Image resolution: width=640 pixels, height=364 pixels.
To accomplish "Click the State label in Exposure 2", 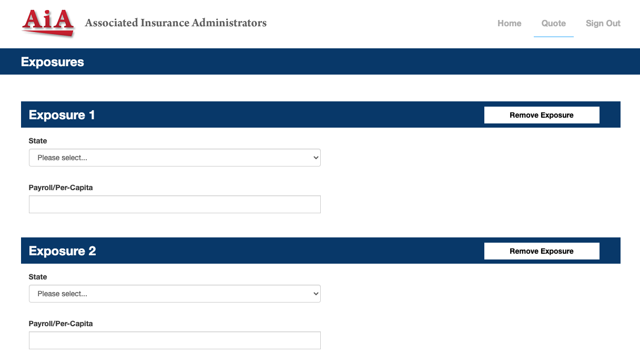I will [x=38, y=277].
